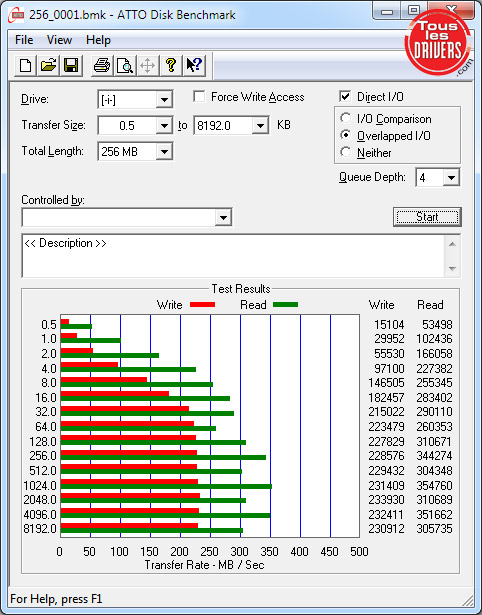This screenshot has height=615, width=482.
Task: Open the Total Length 256 MB dropdown
Action: point(164,151)
